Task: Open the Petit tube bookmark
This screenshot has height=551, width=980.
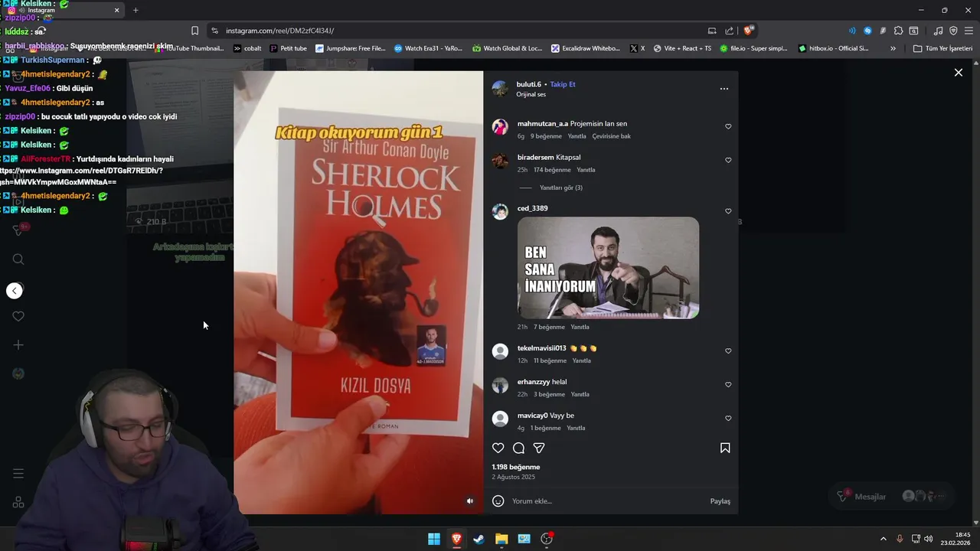Action: click(x=288, y=48)
